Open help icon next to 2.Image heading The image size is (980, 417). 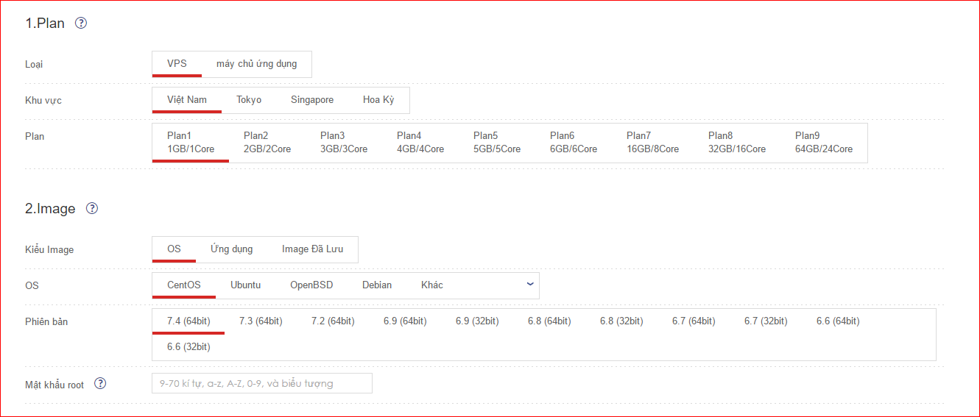[x=92, y=208]
